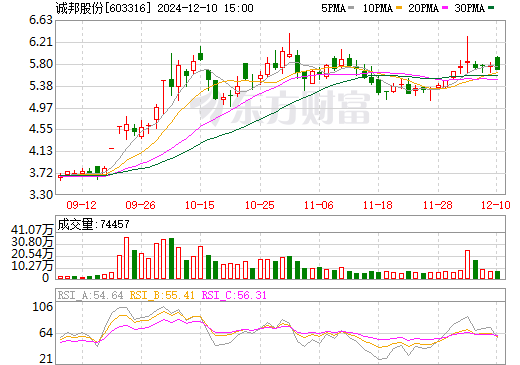Click the 09-12 date label

pos(81,205)
